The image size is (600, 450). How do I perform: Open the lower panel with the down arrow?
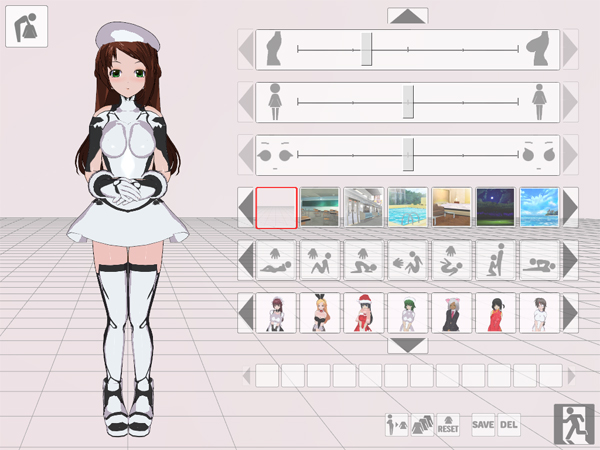408,346
